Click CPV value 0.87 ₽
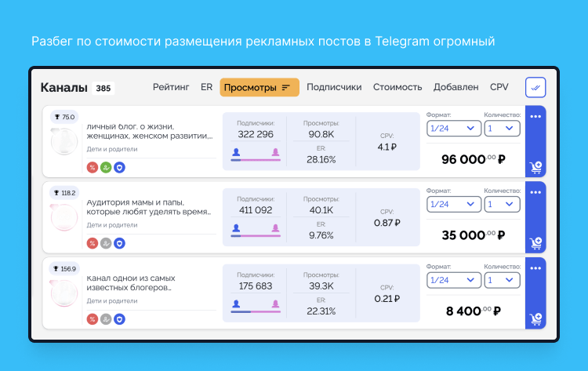 click(387, 223)
